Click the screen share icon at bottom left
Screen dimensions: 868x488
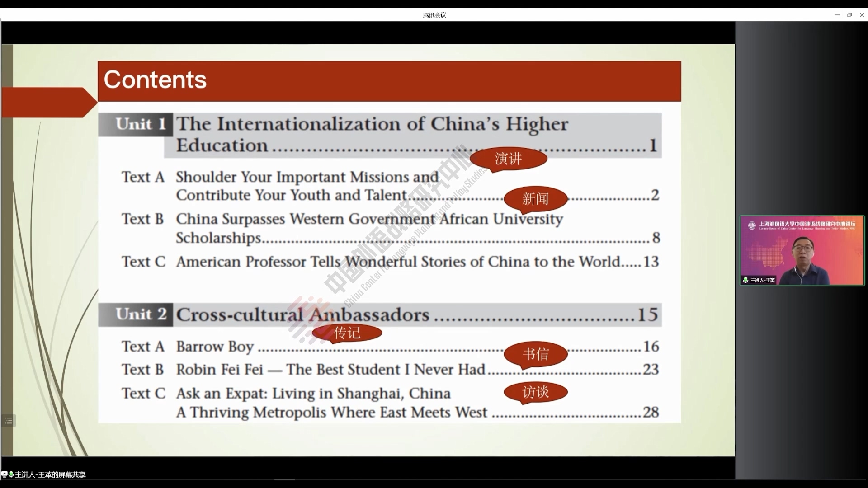(x=4, y=474)
